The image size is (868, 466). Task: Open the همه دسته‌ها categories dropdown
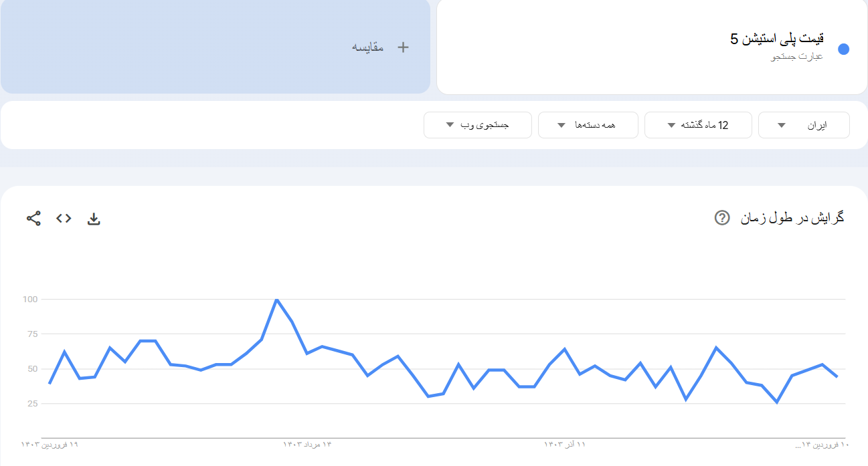coord(588,125)
